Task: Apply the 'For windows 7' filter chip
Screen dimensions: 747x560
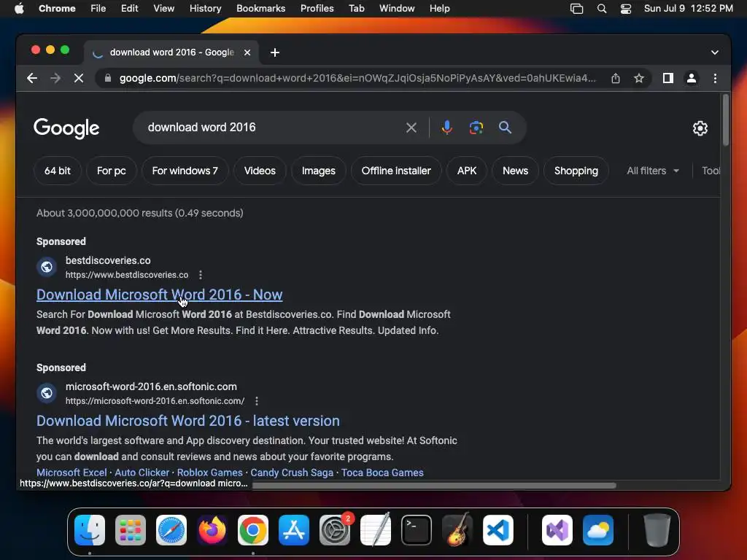Action: pos(185,171)
